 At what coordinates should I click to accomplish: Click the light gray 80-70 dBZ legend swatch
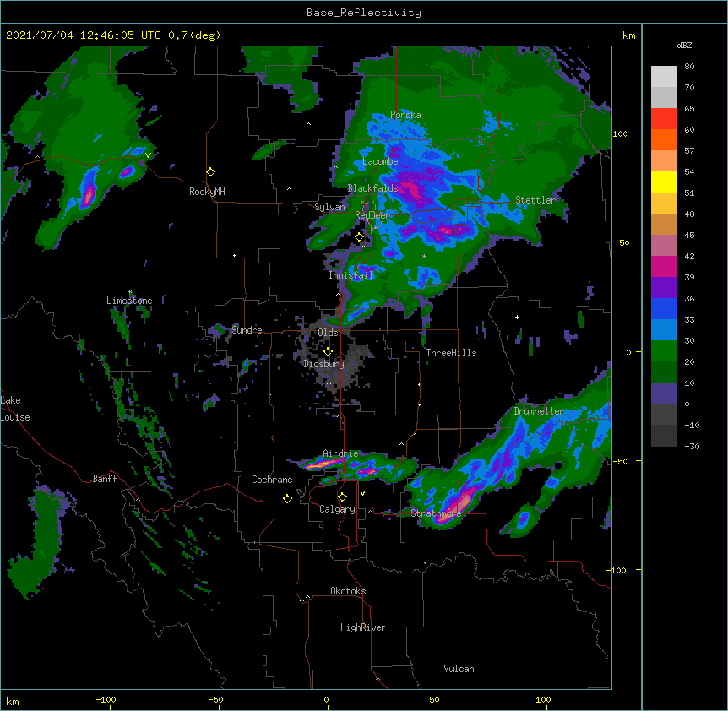664,77
